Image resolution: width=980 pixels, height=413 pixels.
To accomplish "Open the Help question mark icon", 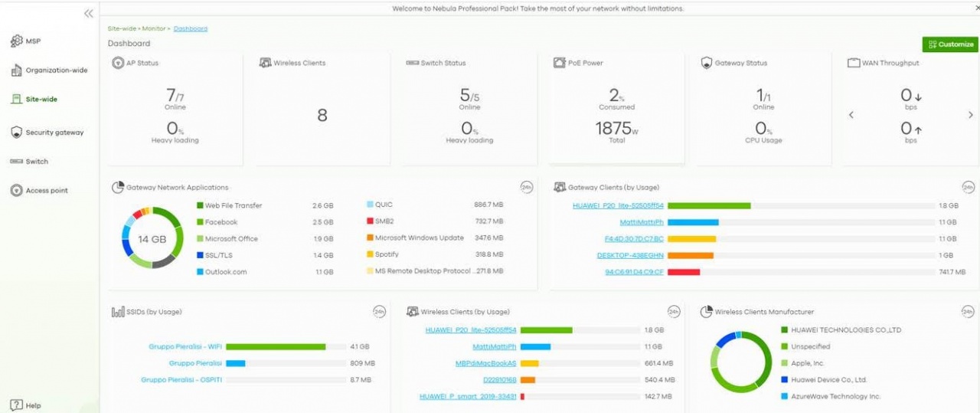I will pyautogui.click(x=15, y=405).
